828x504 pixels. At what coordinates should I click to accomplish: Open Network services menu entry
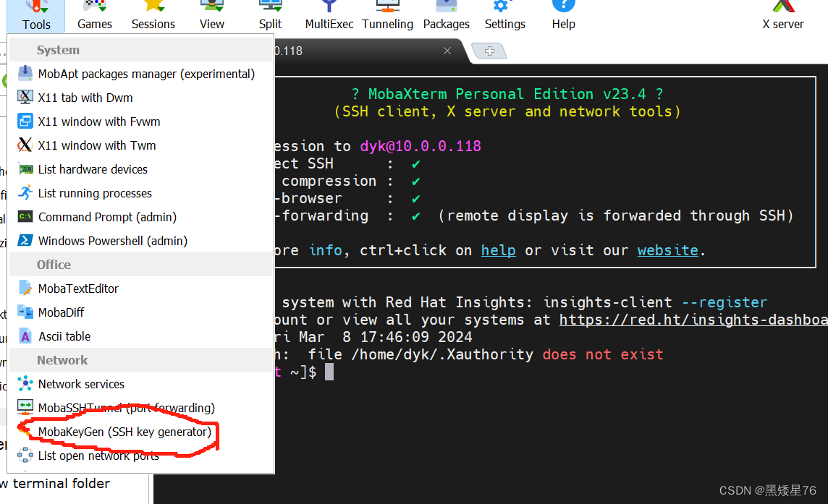(x=81, y=384)
